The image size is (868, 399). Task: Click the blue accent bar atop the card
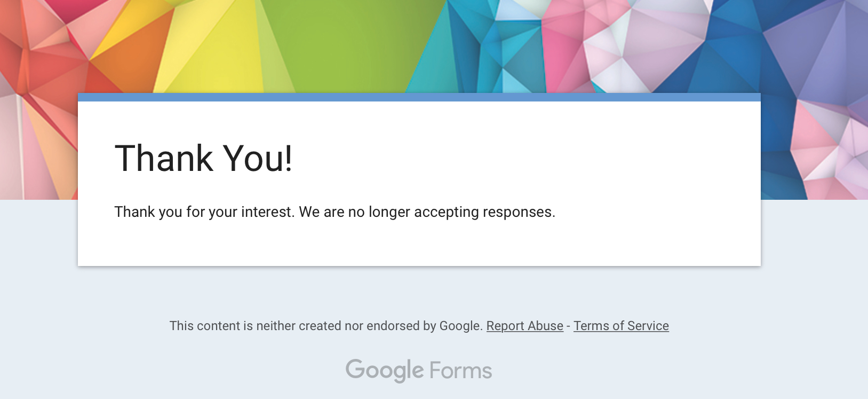click(x=419, y=97)
